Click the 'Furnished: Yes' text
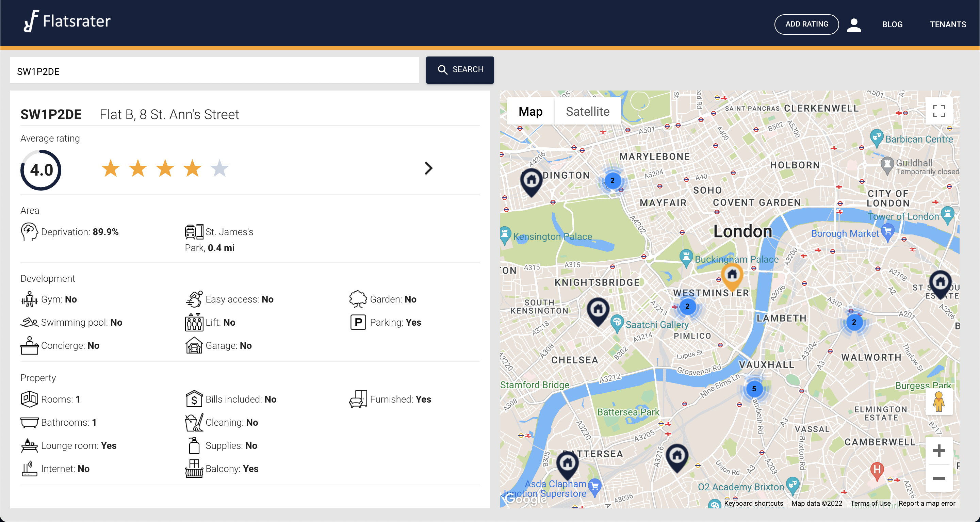 coord(401,399)
